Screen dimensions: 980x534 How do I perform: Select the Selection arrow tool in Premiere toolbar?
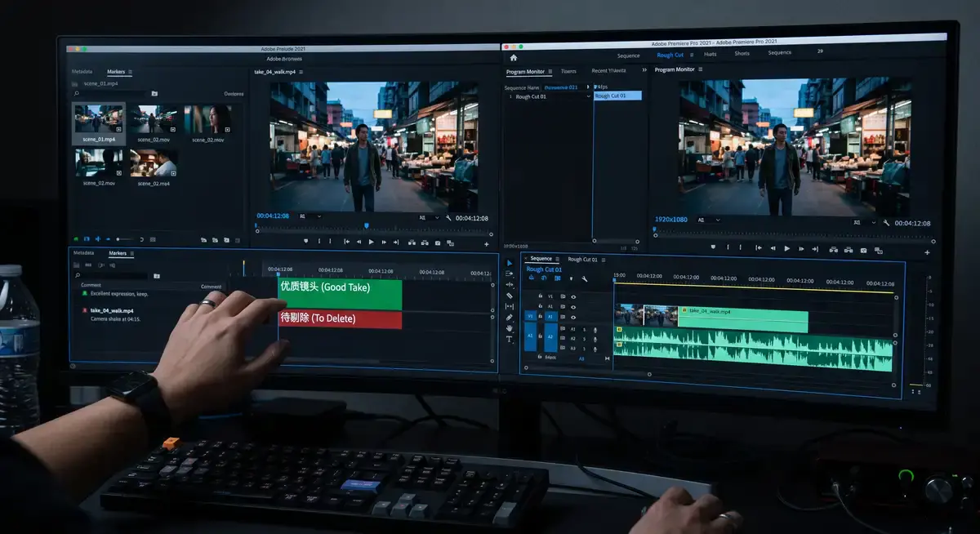coord(510,263)
